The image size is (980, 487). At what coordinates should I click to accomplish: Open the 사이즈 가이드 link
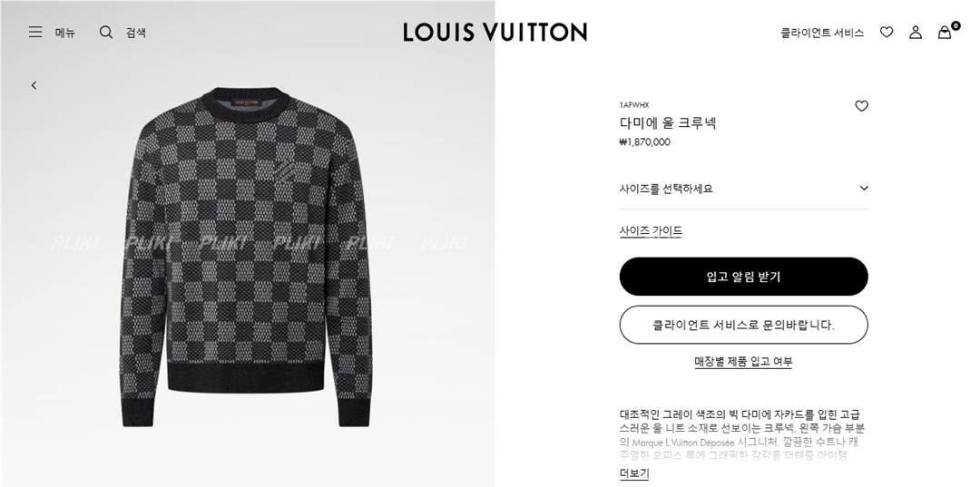pyautogui.click(x=651, y=231)
